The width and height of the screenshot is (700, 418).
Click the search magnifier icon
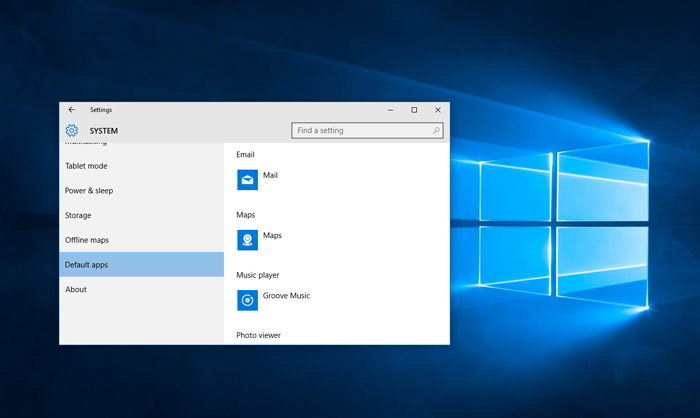pos(436,130)
